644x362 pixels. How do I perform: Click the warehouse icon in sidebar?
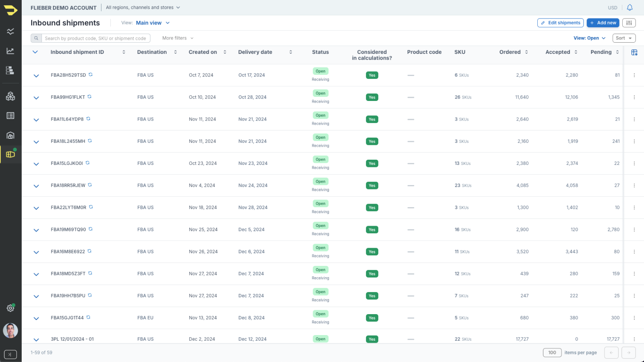pos(10,135)
